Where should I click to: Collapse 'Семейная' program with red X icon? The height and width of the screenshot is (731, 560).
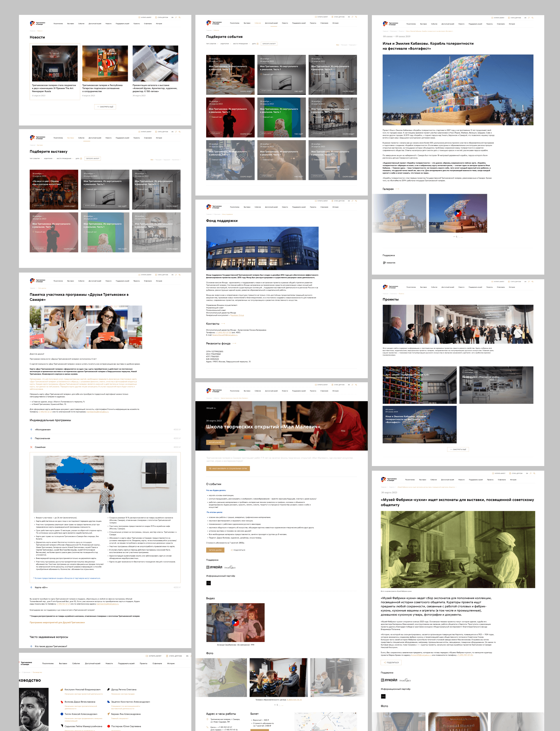coord(31,447)
